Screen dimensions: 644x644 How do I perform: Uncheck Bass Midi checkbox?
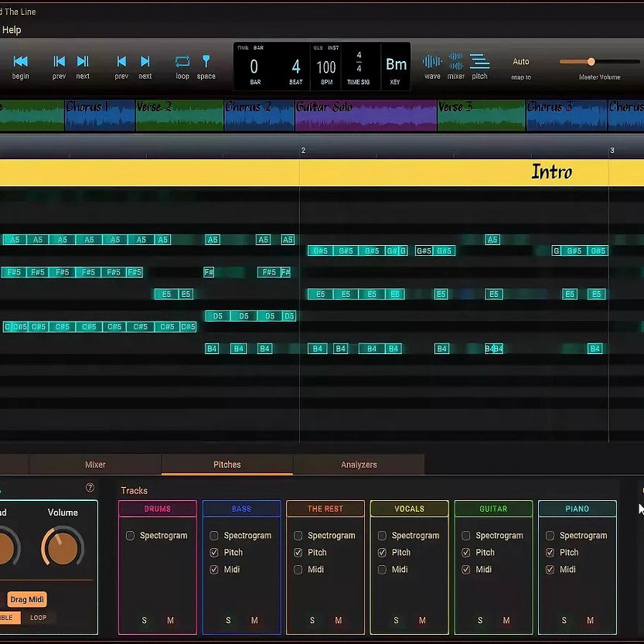(214, 569)
